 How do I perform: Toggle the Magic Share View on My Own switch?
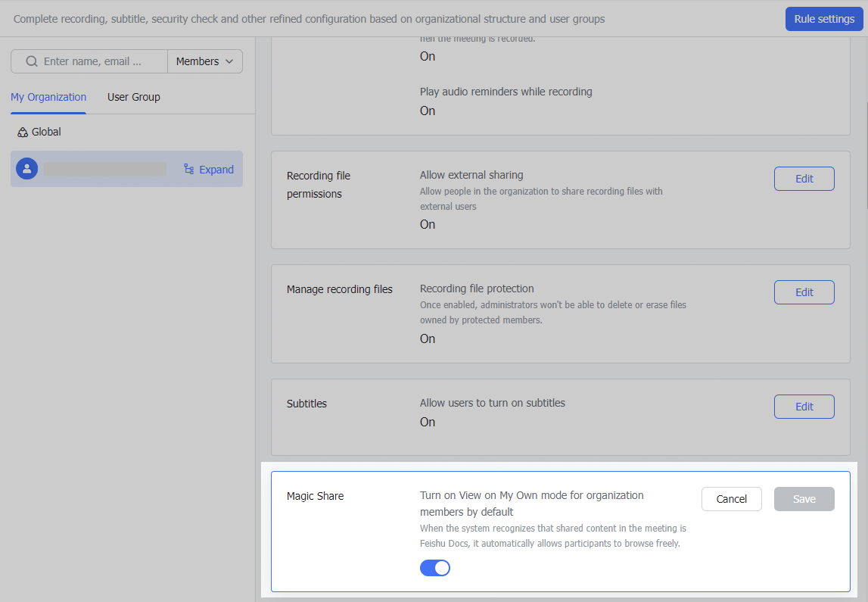434,568
